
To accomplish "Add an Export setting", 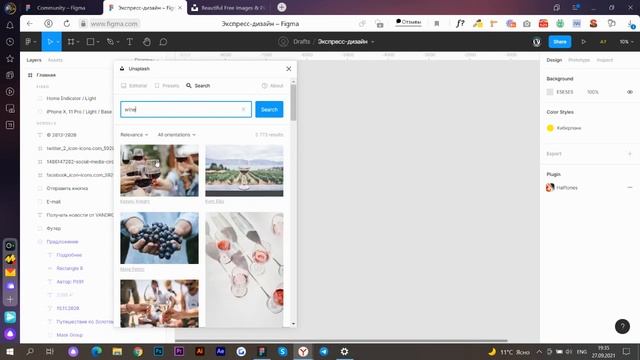I will point(630,154).
